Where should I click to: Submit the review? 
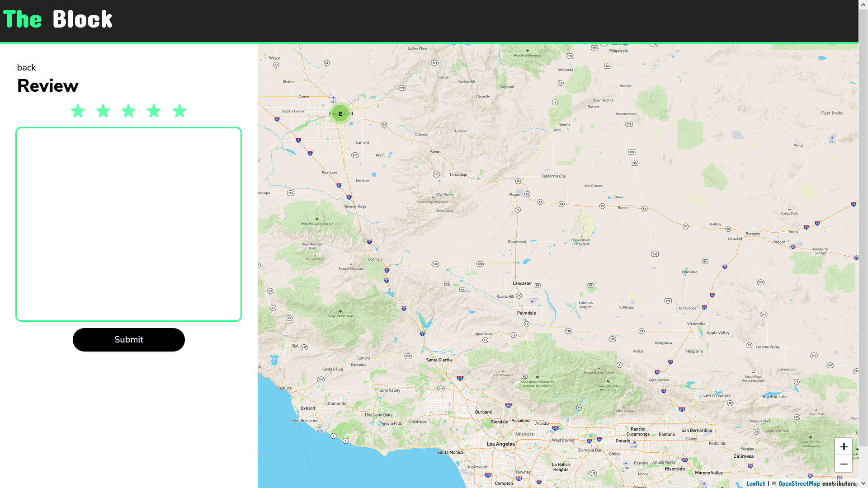click(128, 340)
